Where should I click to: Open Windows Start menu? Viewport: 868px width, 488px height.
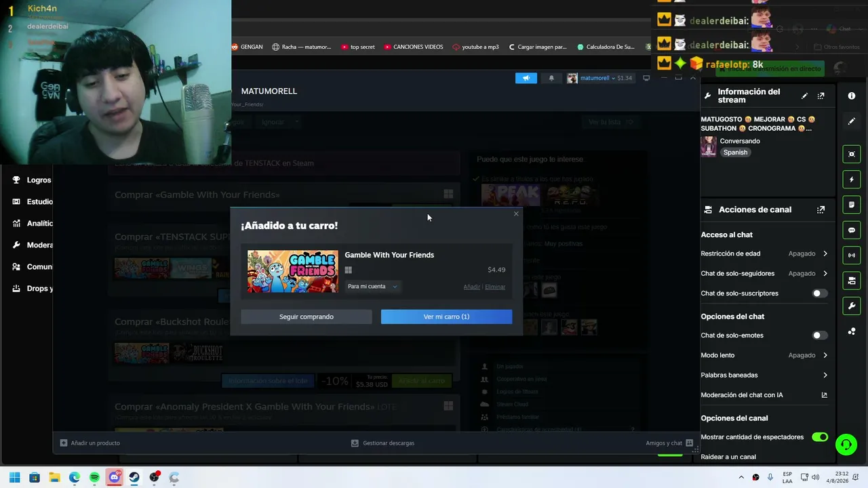[x=15, y=477]
